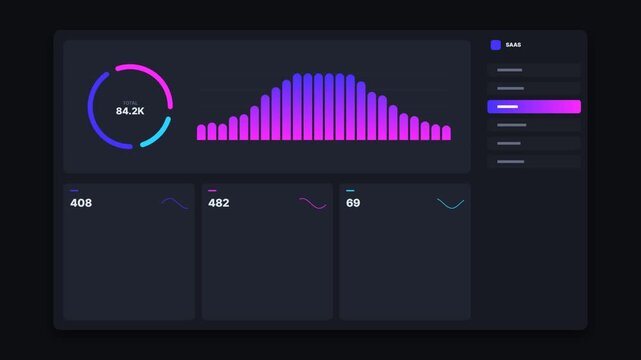The image size is (641, 360).
Task: Select the highlighted gradient sidebar menu item
Action: point(534,107)
